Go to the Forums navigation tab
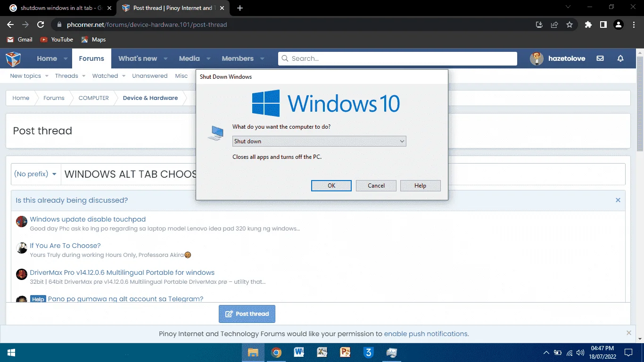The width and height of the screenshot is (644, 362). [x=91, y=58]
